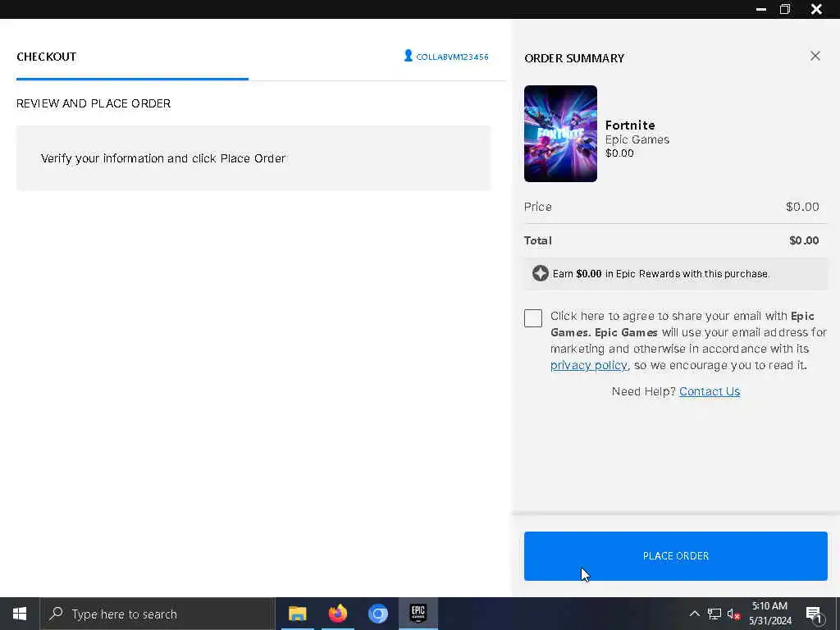The width and height of the screenshot is (840, 630).
Task: Click the user profile icon beside the account name
Action: tap(409, 56)
